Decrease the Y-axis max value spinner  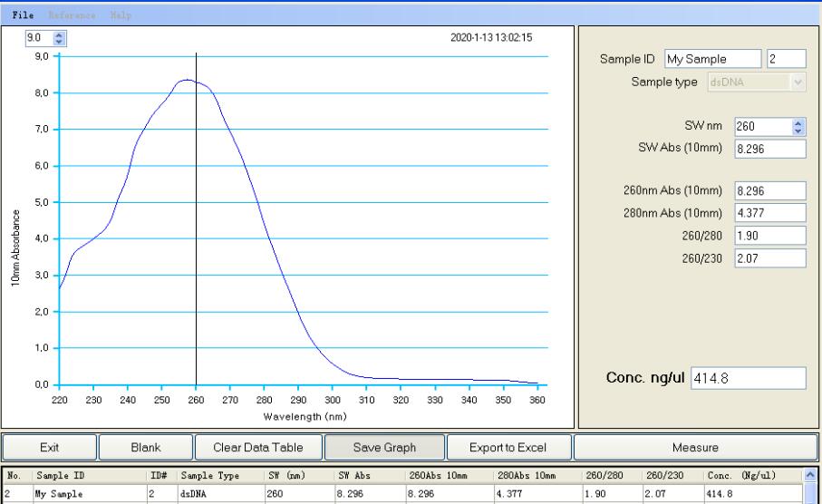59,42
